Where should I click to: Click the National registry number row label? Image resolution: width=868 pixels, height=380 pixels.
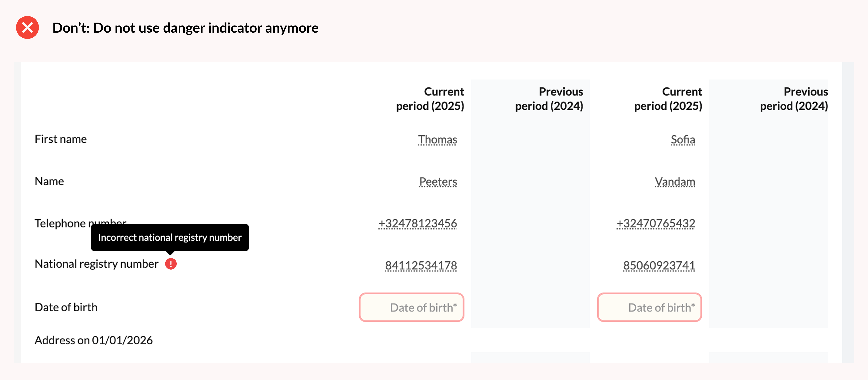[96, 264]
